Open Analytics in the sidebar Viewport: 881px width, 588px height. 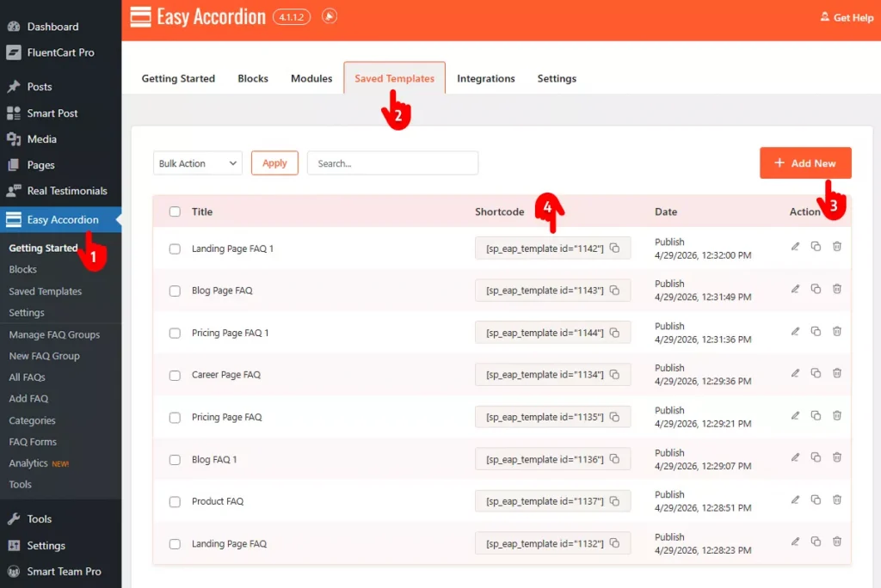[x=28, y=463]
